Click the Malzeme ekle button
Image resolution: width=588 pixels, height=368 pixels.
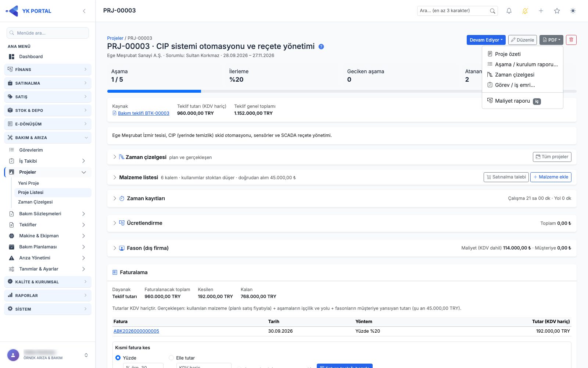point(551,177)
